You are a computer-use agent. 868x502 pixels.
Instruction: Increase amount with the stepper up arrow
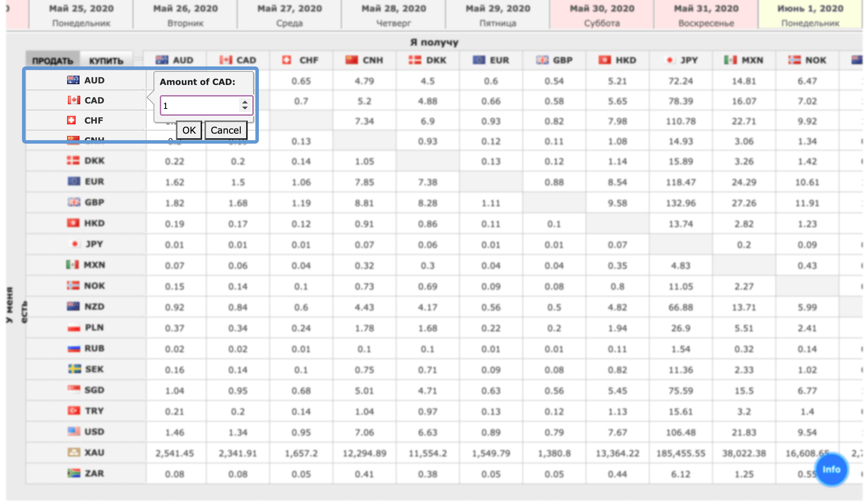[x=245, y=102]
